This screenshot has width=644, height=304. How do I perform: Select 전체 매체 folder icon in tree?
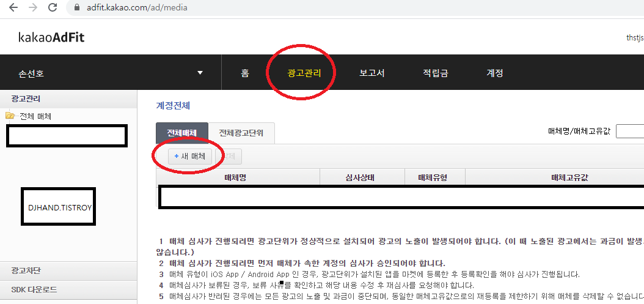tap(10, 116)
